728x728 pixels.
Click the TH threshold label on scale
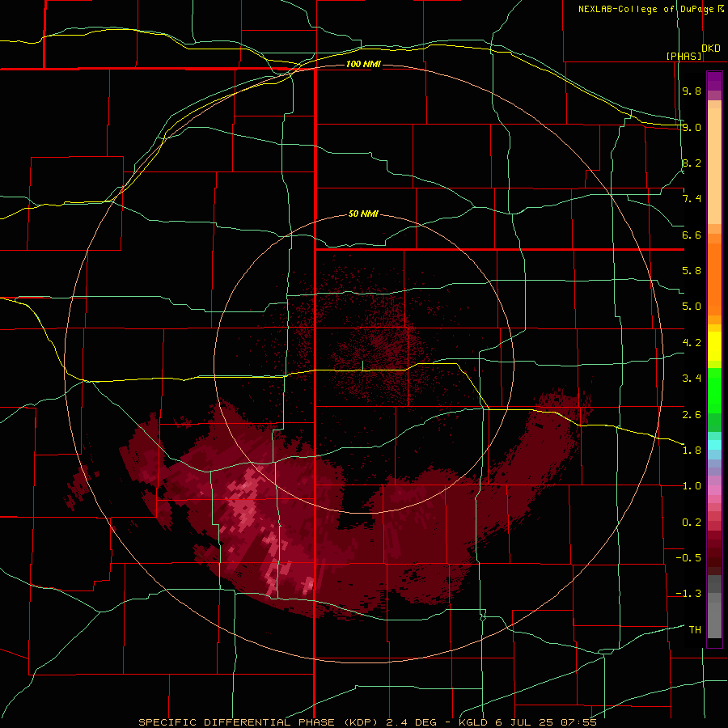(x=695, y=630)
